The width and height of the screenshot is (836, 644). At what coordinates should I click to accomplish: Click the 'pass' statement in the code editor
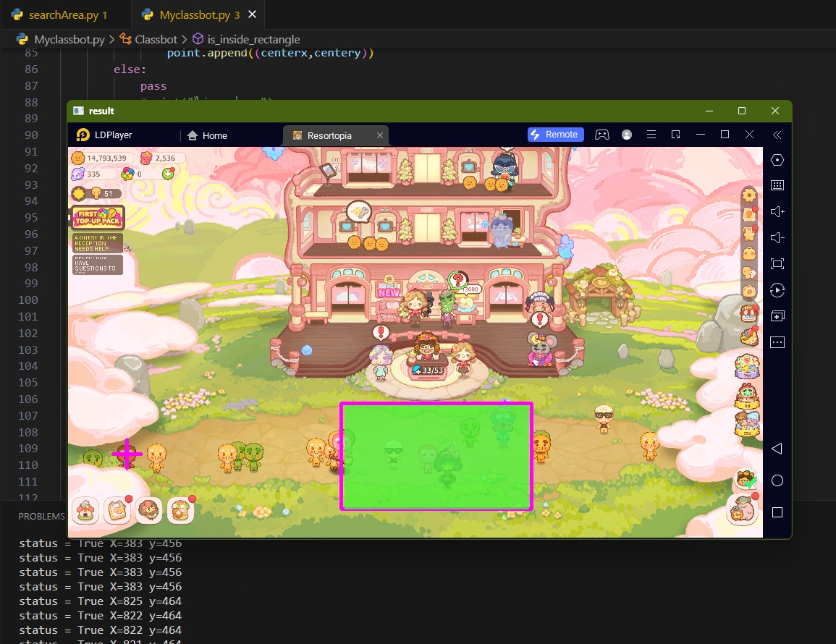153,86
